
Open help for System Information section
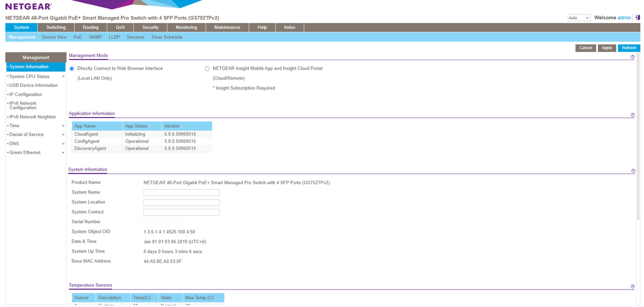tap(633, 171)
